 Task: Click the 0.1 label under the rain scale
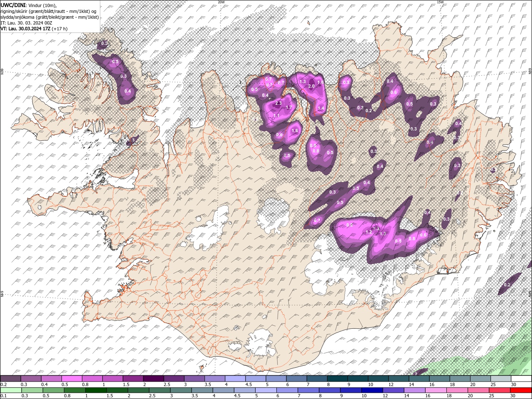coord(3,396)
